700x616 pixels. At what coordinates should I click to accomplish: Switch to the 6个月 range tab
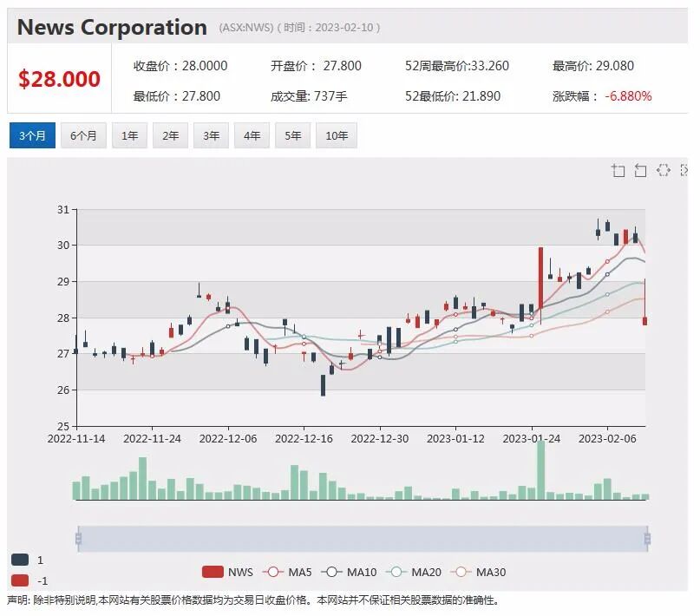point(83,135)
